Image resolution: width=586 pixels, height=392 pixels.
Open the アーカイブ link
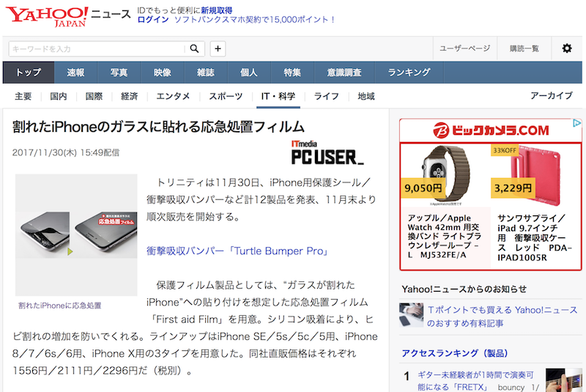pyautogui.click(x=552, y=96)
